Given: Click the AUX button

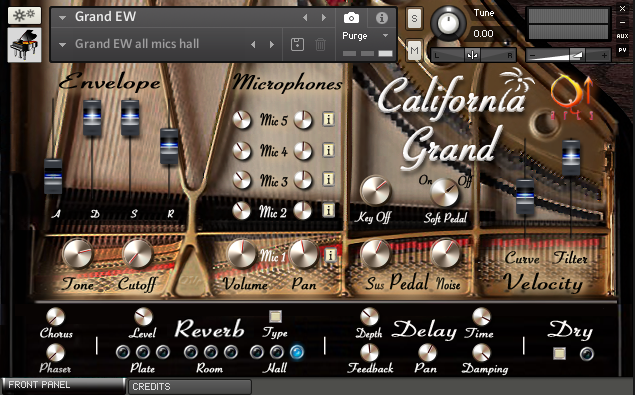Looking at the screenshot, I should tap(622, 36).
